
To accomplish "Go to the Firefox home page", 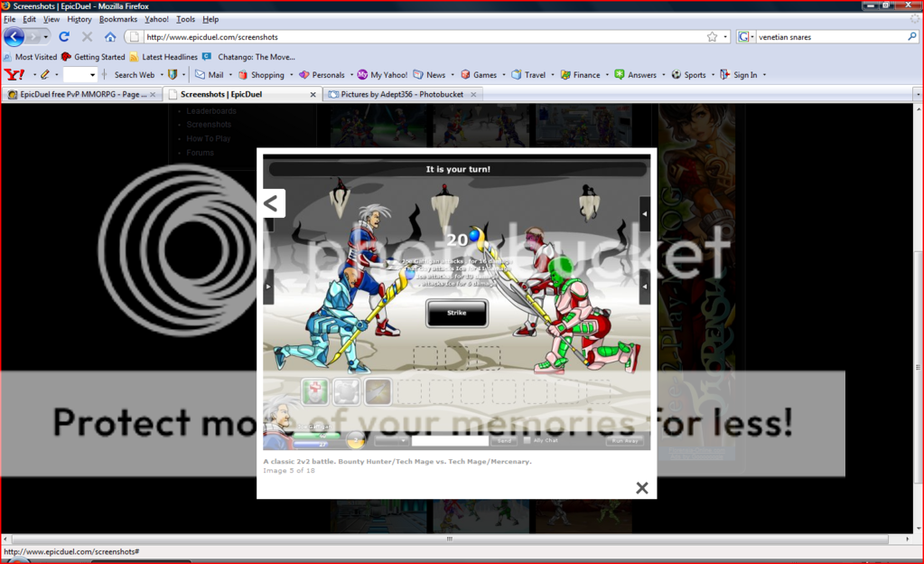I will (x=110, y=37).
